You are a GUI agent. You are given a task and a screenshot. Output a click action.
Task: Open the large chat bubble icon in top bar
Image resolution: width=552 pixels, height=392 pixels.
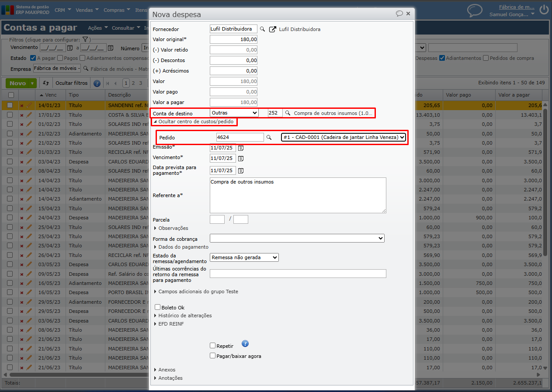(x=475, y=10)
